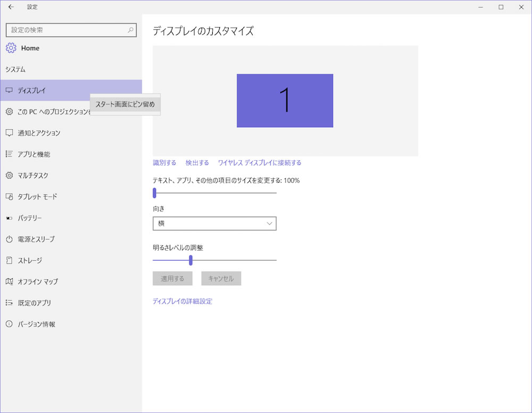Open 既定のアプリ settings
The image size is (532, 413).
[71, 303]
